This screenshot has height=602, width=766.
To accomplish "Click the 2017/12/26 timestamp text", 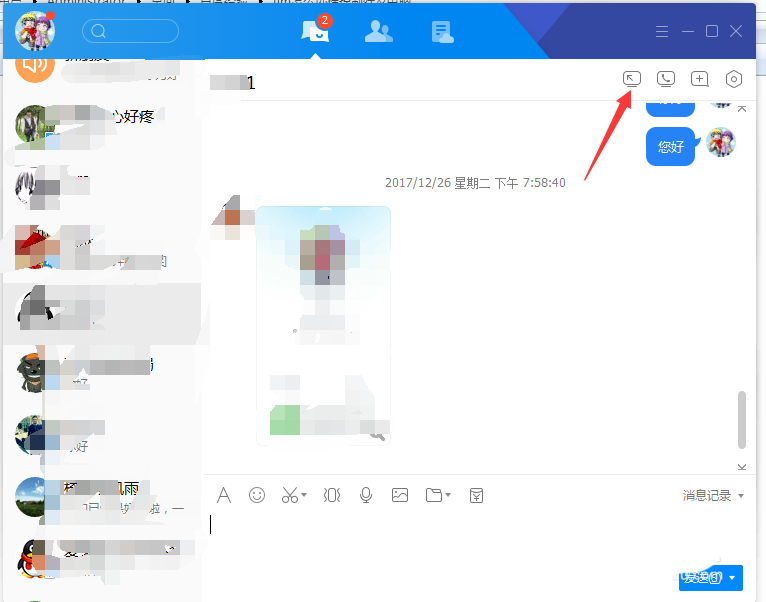I will point(475,183).
